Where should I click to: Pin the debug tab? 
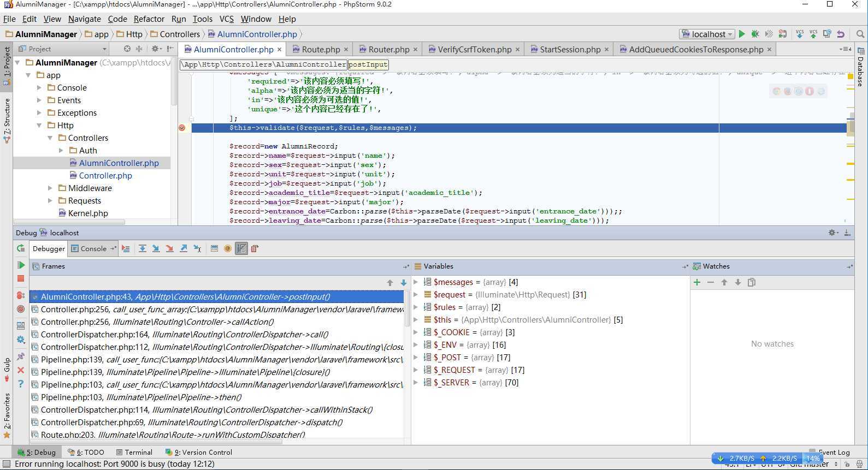(21, 356)
